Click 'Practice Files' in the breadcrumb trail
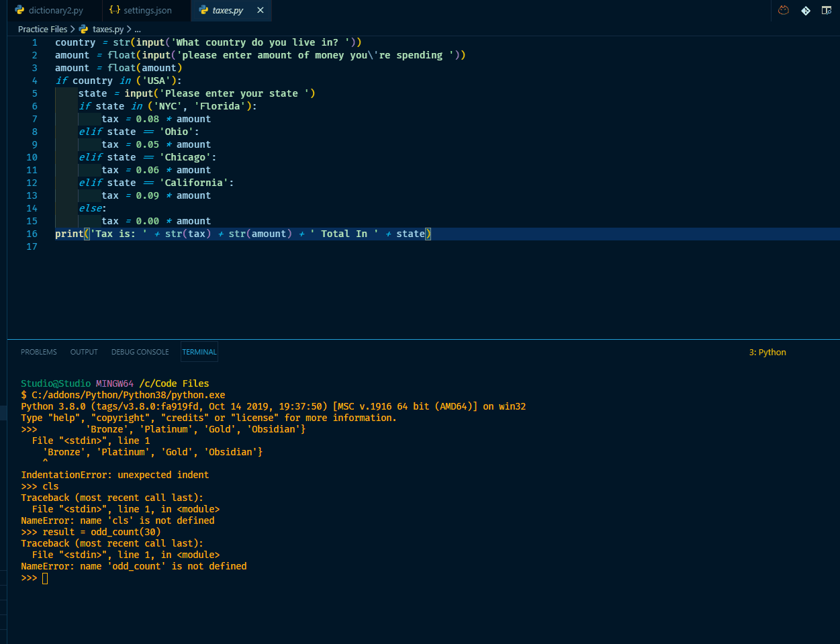Image resolution: width=840 pixels, height=644 pixels. point(42,29)
